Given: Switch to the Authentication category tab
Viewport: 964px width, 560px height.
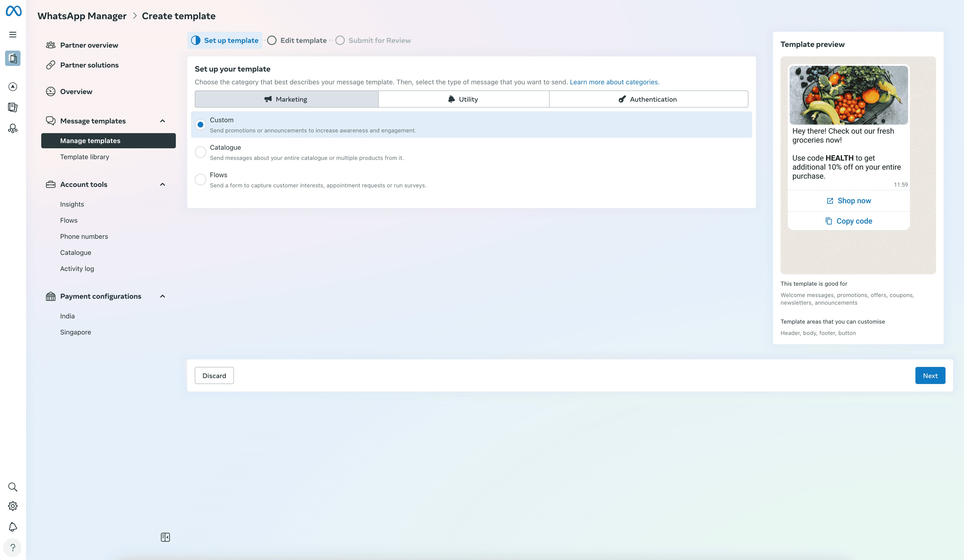Looking at the screenshot, I should coord(648,99).
